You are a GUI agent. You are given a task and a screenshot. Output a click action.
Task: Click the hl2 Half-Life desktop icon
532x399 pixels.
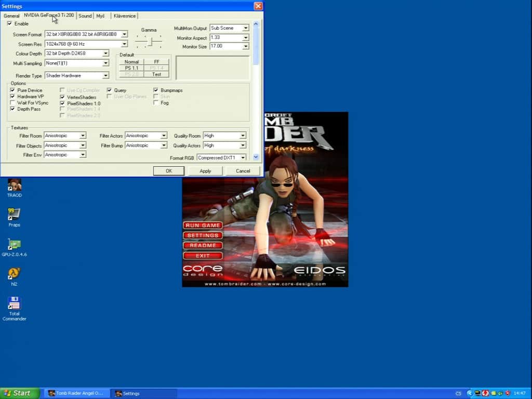click(x=14, y=273)
